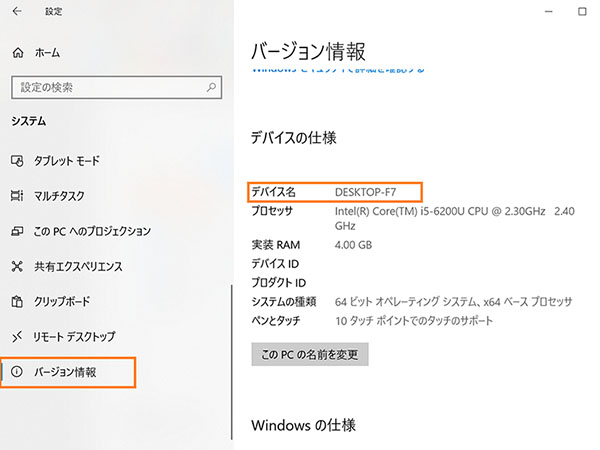600x450 pixels.
Task: Open リモート デスクトップ settings
Action: click(74, 337)
